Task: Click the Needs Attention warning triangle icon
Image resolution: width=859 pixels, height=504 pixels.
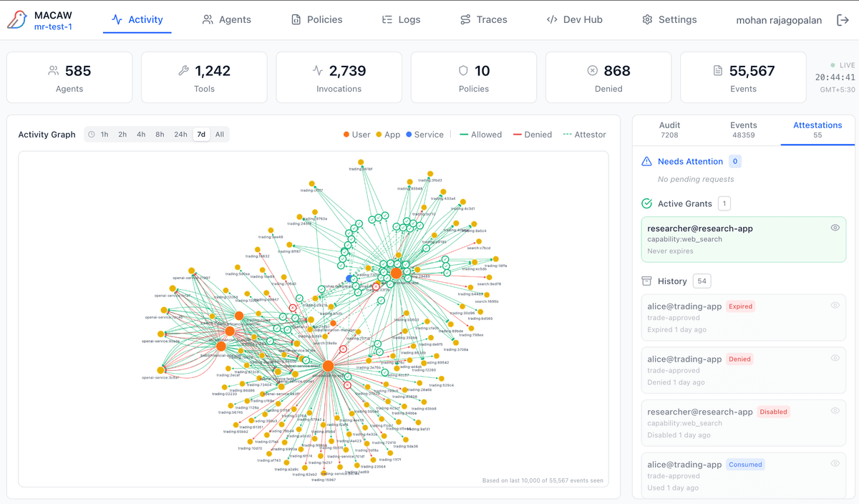Action: pyautogui.click(x=646, y=162)
